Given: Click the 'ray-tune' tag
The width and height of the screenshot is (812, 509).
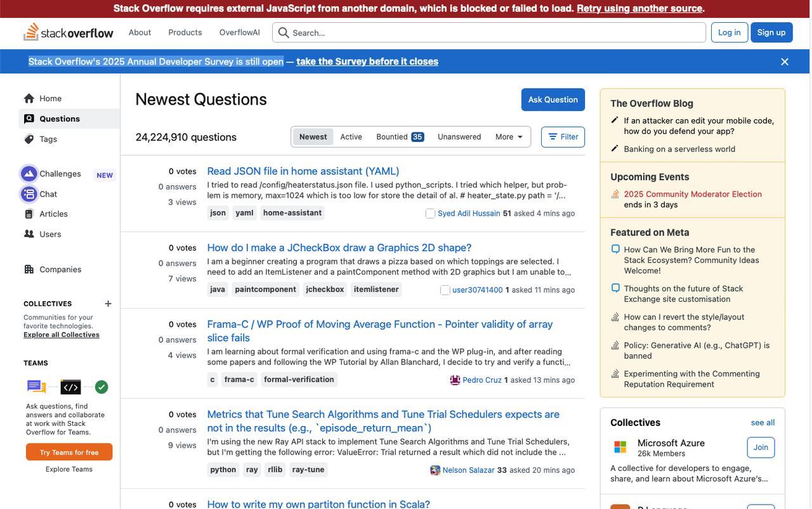Looking at the screenshot, I should pyautogui.click(x=308, y=470).
